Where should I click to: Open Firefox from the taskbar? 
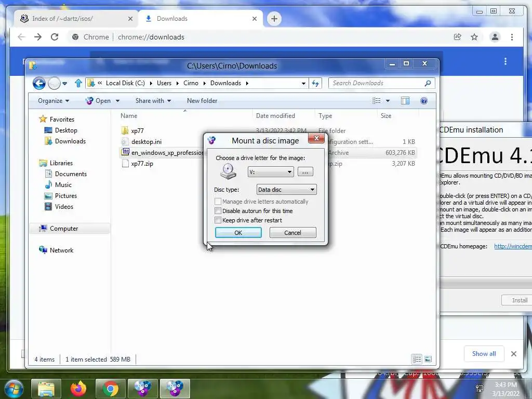78,389
